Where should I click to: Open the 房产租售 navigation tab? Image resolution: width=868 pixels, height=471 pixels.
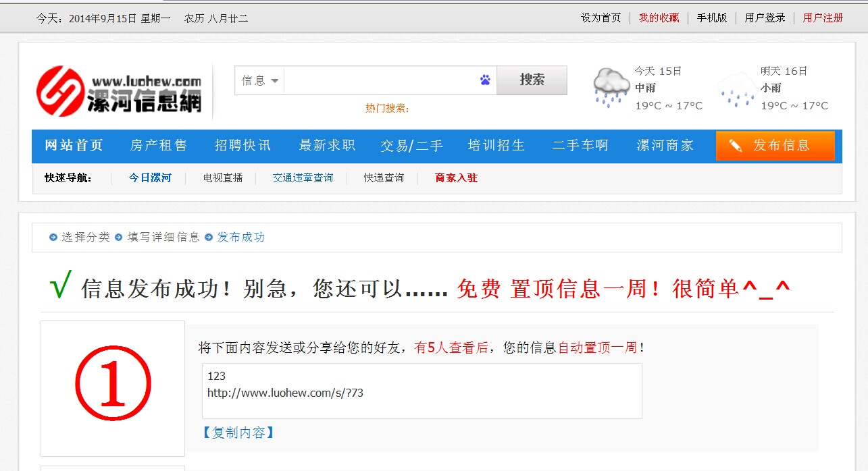pos(159,146)
